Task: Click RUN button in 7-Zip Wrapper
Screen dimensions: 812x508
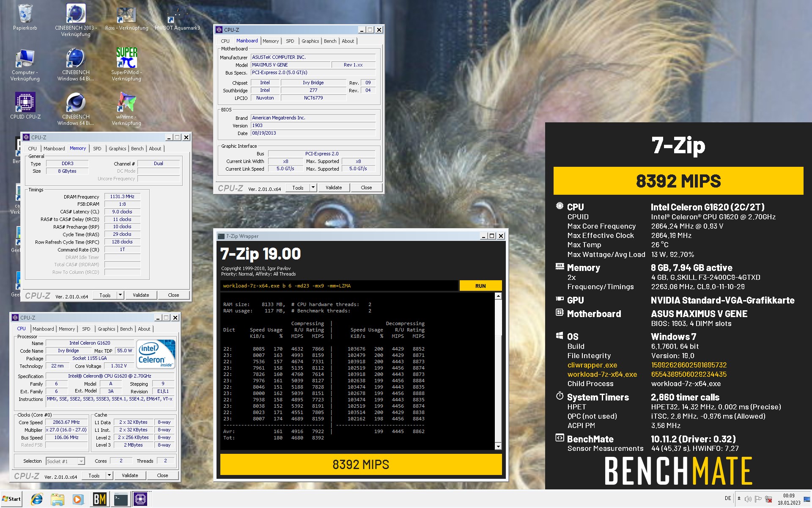Action: (x=480, y=286)
